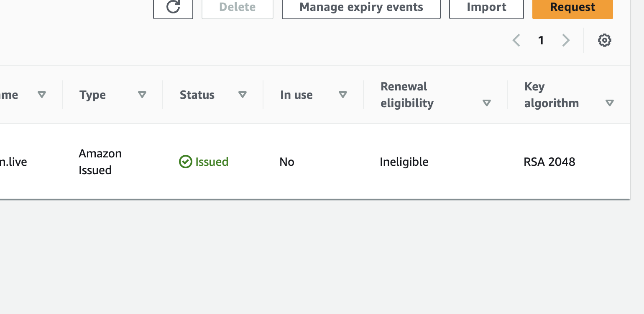Viewport: 644px width, 314px height.
Task: Select the RSA 2048 cell
Action: click(549, 162)
